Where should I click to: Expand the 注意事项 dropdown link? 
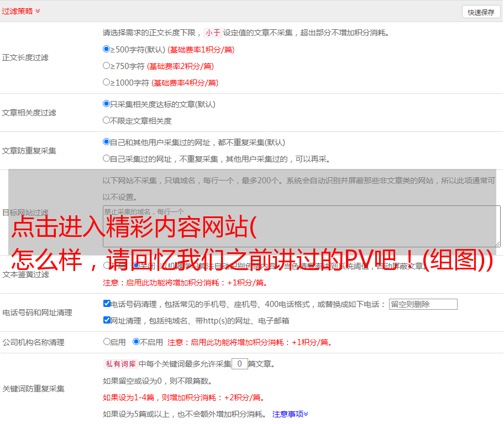tap(290, 414)
